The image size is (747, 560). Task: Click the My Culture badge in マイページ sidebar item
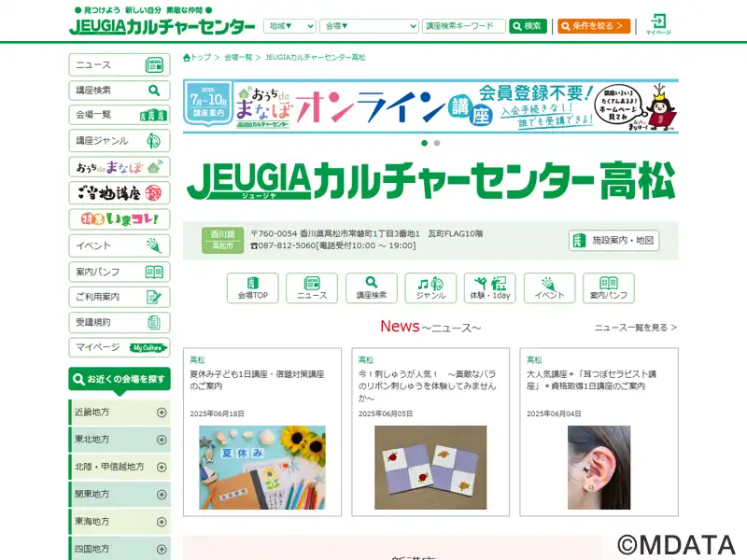149,347
